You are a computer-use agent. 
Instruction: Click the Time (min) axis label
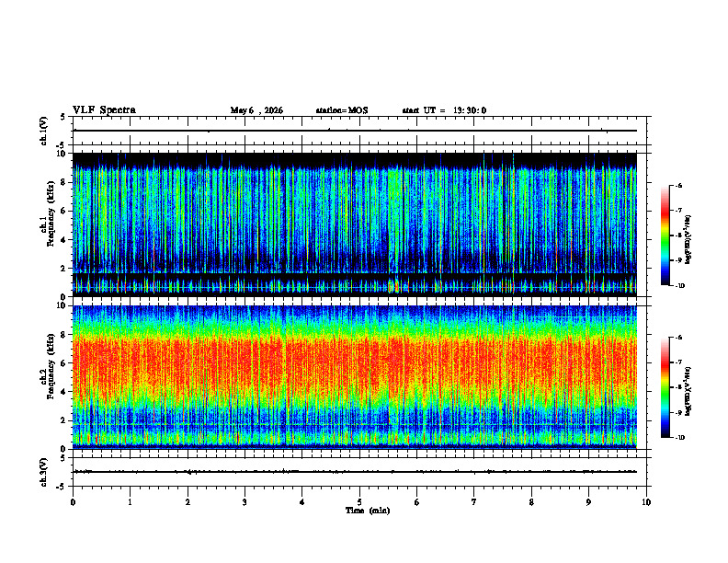(x=368, y=511)
